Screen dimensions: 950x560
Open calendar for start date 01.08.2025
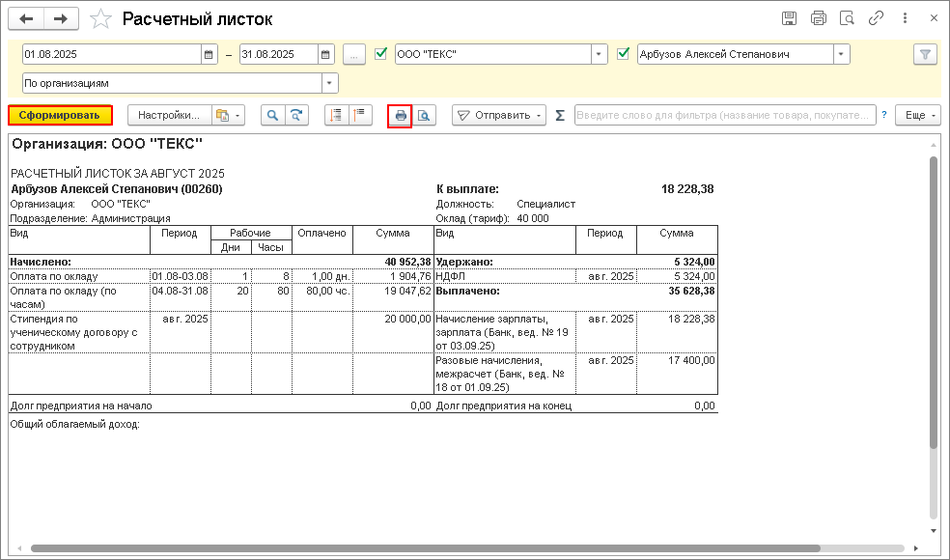[x=210, y=54]
